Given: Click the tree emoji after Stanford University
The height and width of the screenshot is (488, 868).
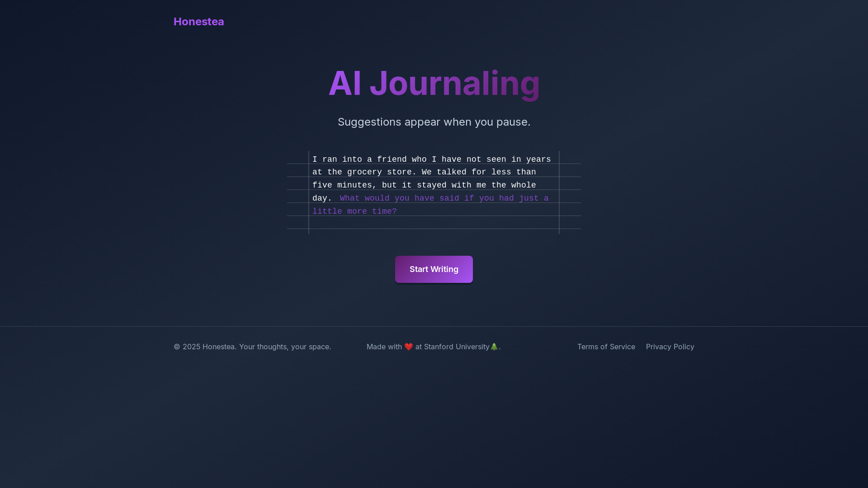Looking at the screenshot, I should (x=494, y=347).
